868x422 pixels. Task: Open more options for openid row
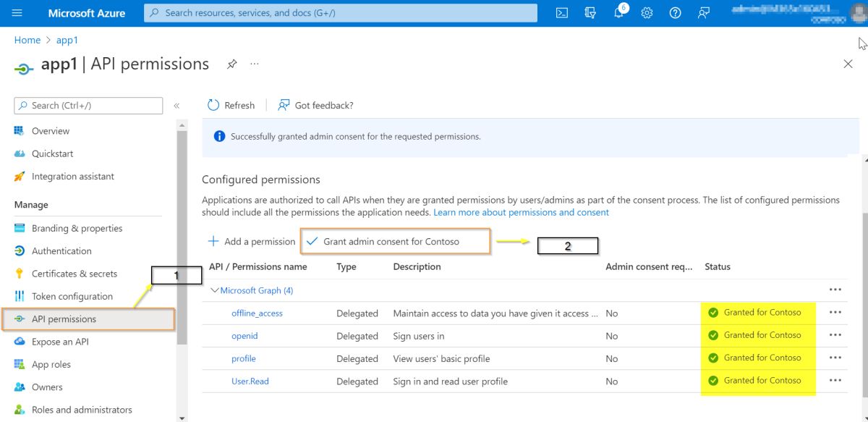pos(835,335)
